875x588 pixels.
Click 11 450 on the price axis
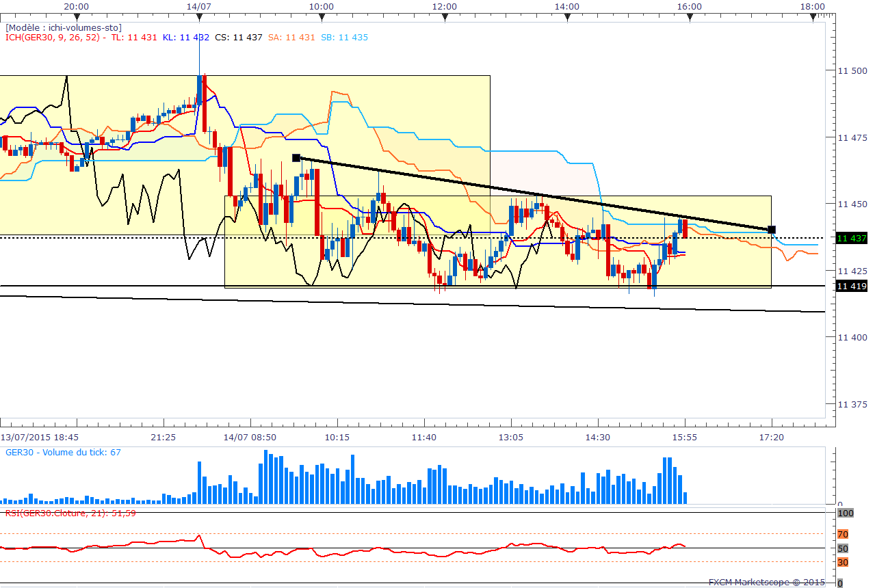point(852,204)
